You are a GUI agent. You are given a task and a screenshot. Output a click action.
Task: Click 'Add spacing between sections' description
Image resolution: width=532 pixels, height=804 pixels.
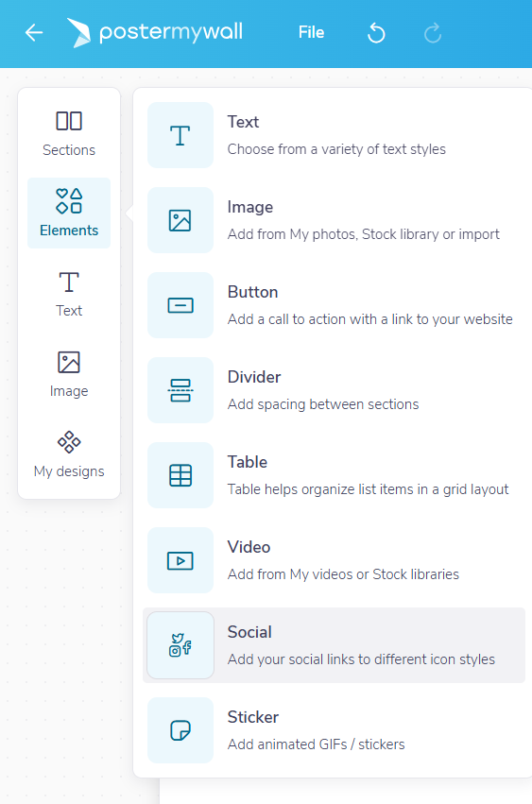point(323,404)
